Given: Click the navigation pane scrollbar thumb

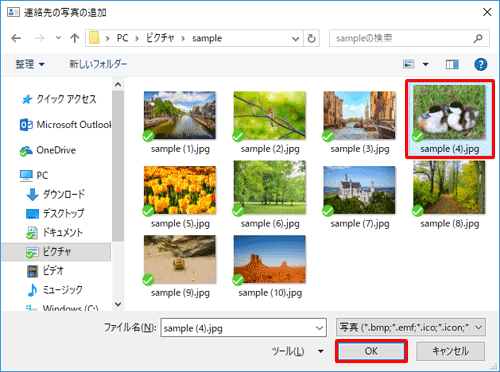Looking at the screenshot, I should [118, 166].
